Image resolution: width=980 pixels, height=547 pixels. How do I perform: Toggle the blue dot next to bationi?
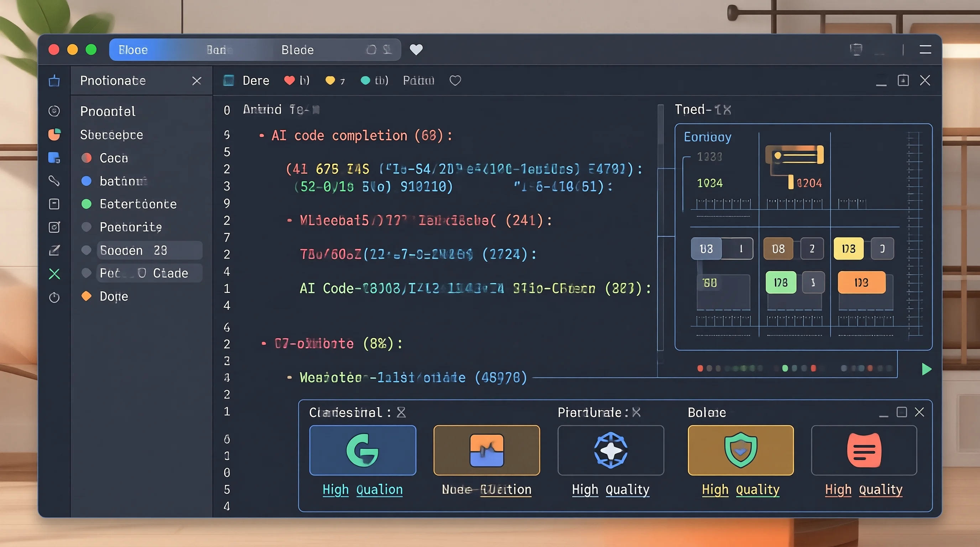click(87, 181)
